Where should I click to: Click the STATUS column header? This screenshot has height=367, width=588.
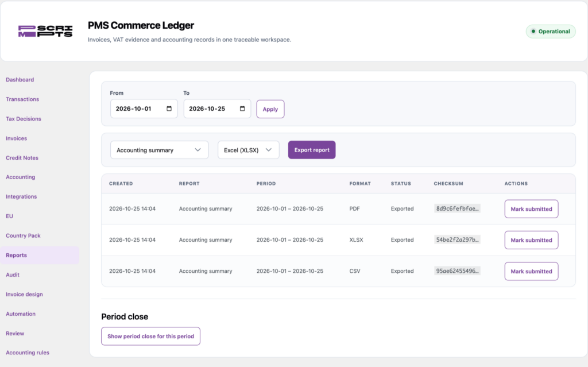[401, 184]
